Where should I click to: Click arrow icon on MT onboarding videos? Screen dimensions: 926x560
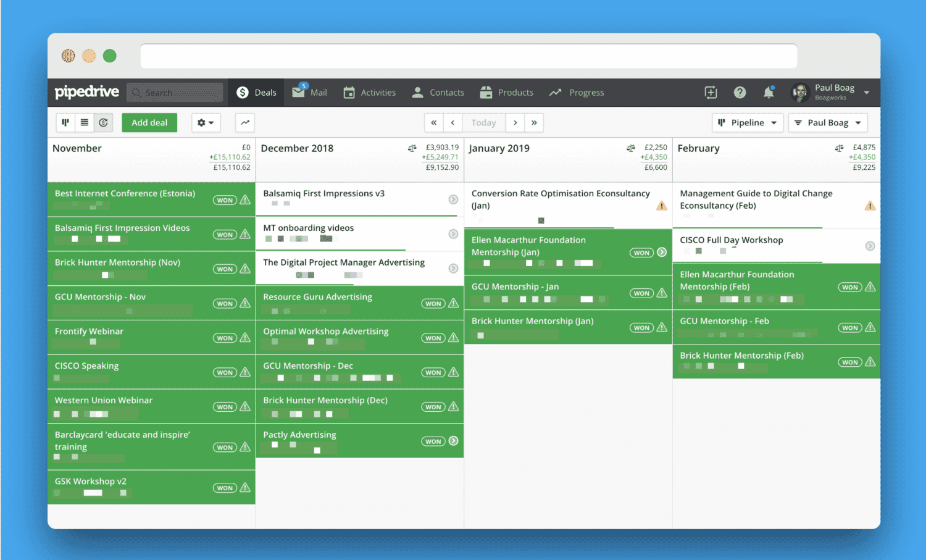(453, 234)
